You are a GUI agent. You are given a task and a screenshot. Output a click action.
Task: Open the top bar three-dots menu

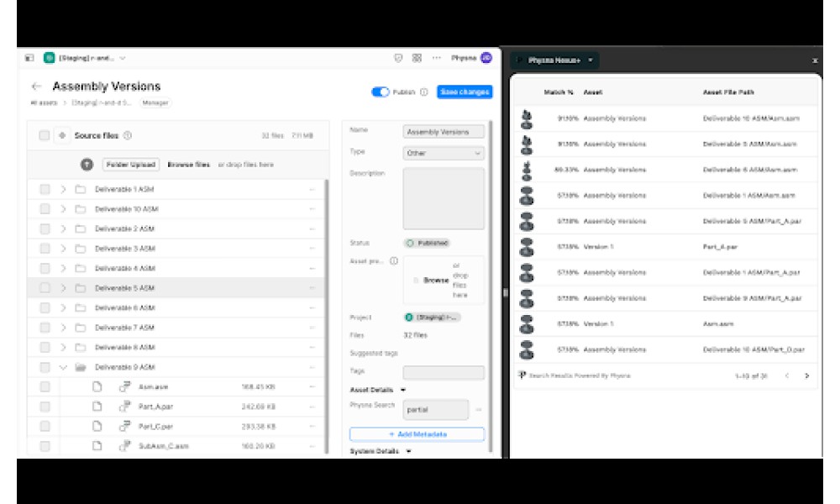(x=437, y=58)
